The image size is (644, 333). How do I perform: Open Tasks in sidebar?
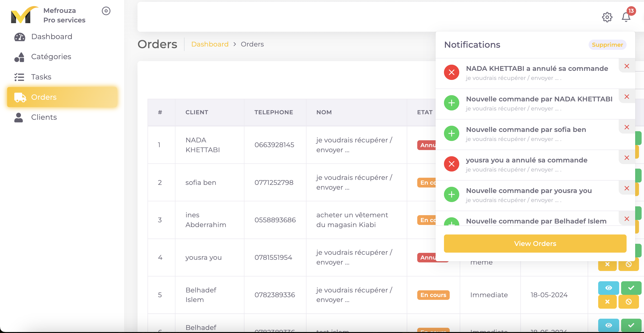41,77
